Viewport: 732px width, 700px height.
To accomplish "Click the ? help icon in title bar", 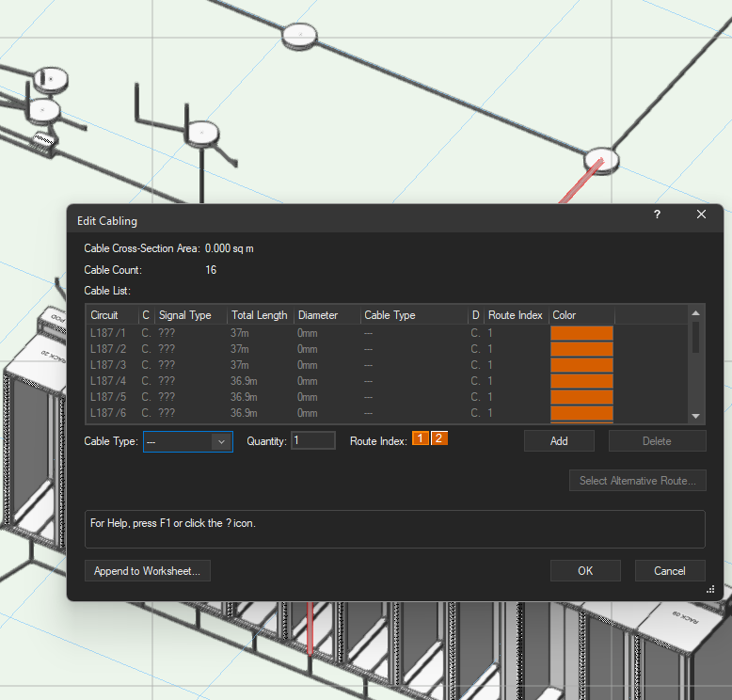I will pos(657,215).
